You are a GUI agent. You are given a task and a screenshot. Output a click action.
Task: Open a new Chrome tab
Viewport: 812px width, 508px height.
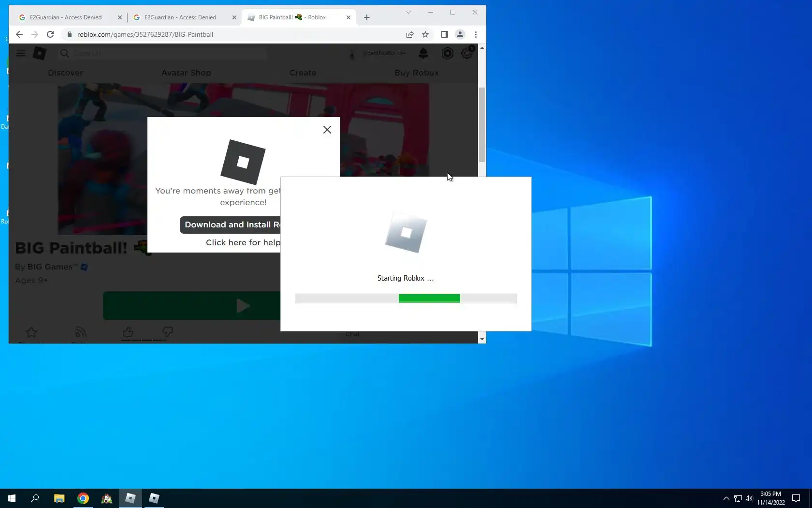click(x=367, y=17)
